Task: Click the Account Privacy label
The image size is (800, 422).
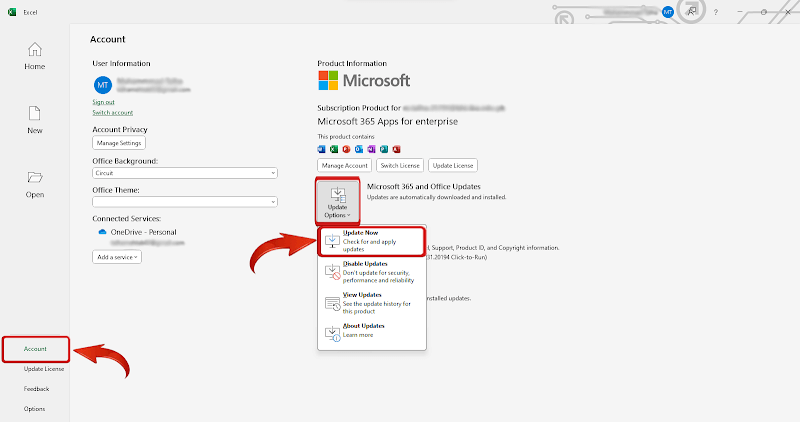Action: coord(120,130)
